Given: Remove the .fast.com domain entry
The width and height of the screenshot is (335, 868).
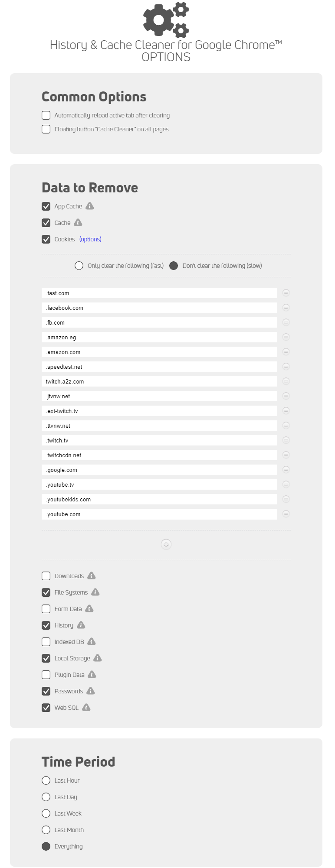Looking at the screenshot, I should tap(286, 293).
